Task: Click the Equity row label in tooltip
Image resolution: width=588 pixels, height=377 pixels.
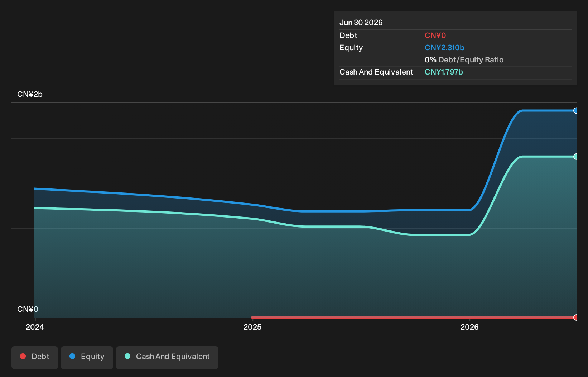Action: coord(351,48)
